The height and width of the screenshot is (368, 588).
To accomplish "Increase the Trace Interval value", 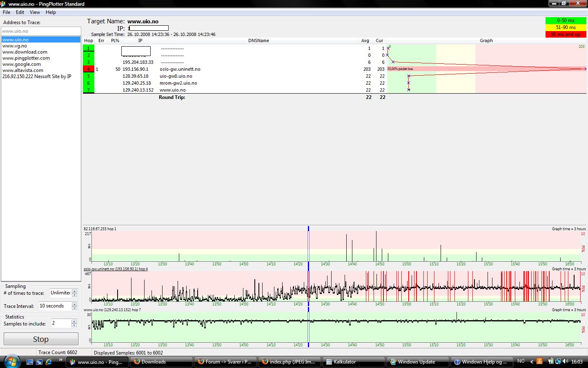I will click(74, 304).
